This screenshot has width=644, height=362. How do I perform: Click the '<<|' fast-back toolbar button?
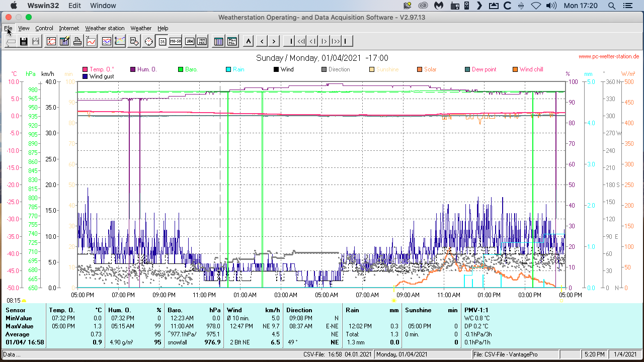click(x=301, y=41)
